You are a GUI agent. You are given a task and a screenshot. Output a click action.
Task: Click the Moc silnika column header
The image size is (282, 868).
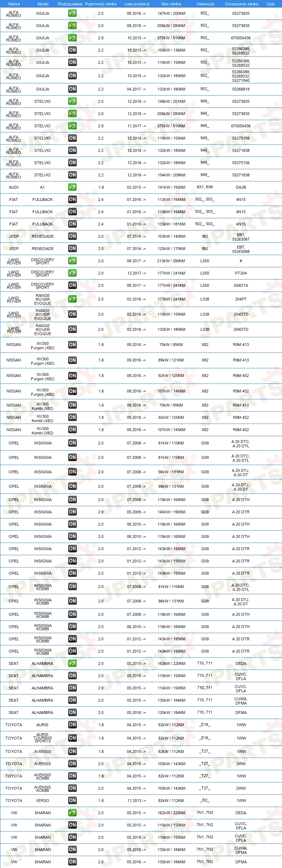(x=171, y=4)
